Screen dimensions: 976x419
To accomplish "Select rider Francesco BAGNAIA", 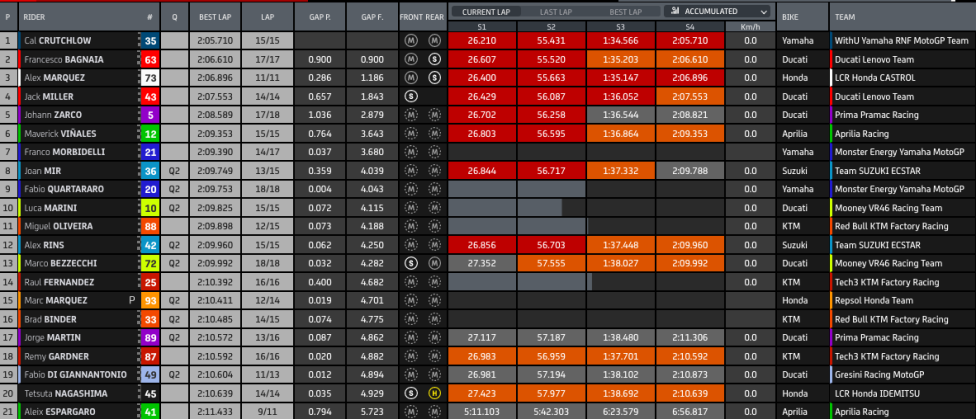I will 63,59.
